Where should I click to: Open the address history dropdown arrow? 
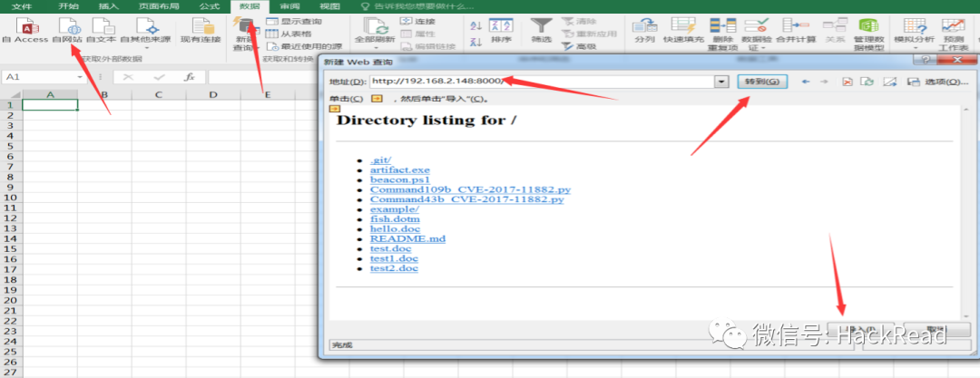click(x=722, y=82)
